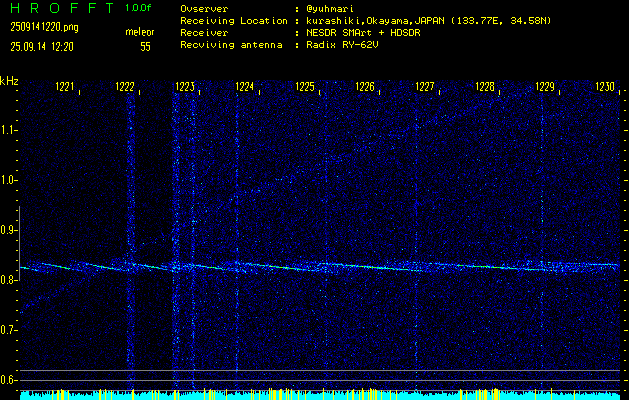Click the 1223 time marker

click(x=185, y=87)
